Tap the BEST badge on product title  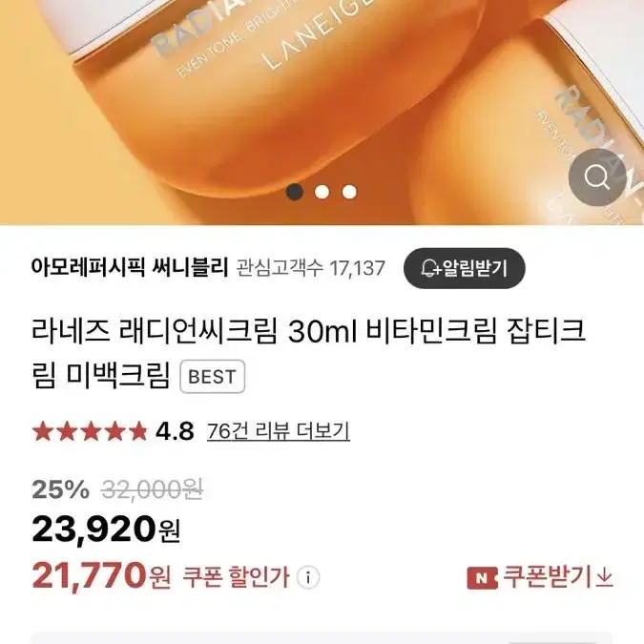point(213,377)
